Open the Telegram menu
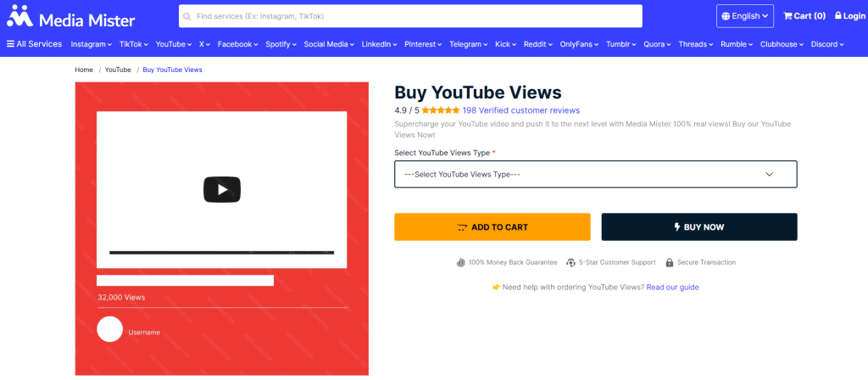868x380 pixels. click(x=468, y=44)
